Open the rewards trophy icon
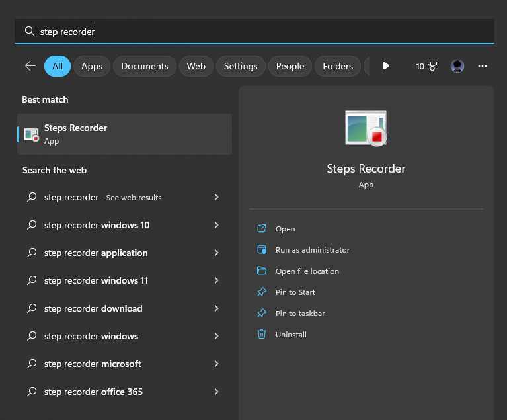Screen dimensions: 507x420 (432, 66)
